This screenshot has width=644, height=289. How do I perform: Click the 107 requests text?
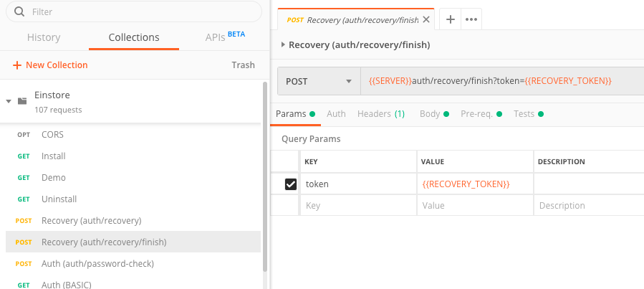58,110
